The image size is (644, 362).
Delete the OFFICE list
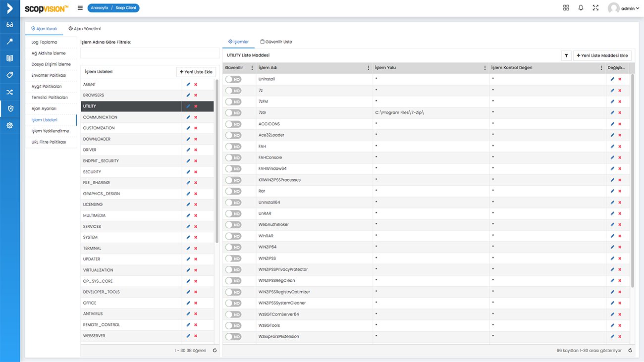click(196, 303)
